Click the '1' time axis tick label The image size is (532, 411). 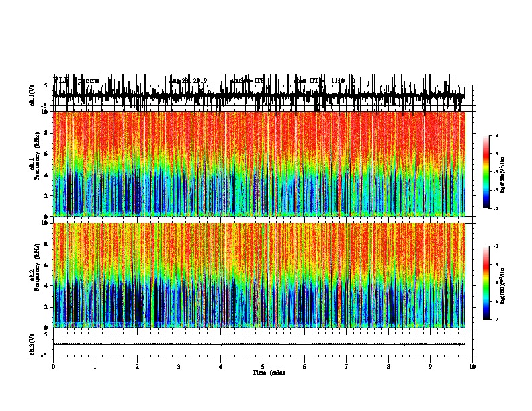click(95, 367)
